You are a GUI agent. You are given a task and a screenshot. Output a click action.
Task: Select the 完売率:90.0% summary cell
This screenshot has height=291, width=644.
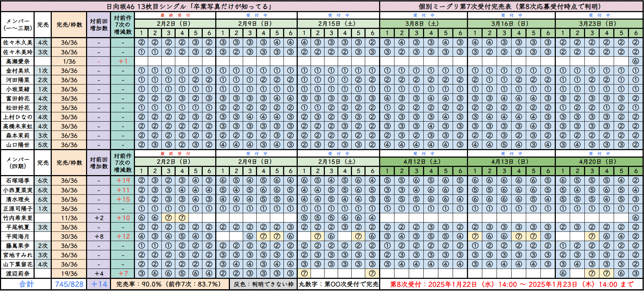[x=170, y=284]
